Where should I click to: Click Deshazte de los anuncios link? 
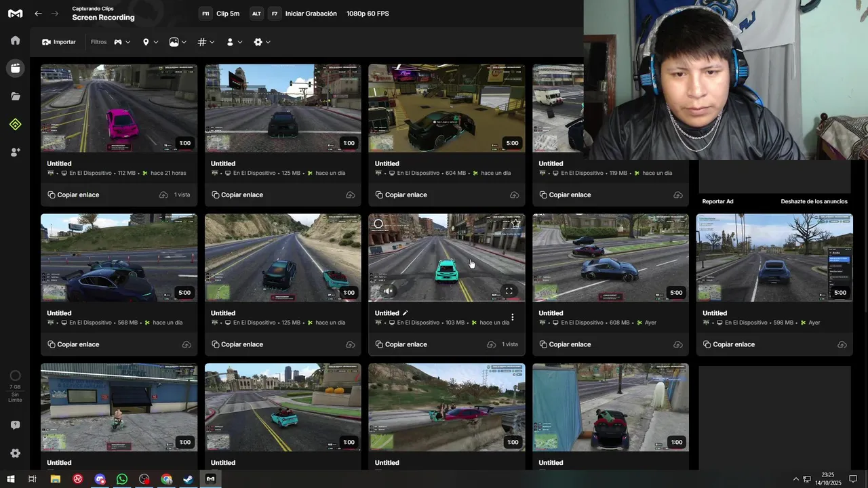[814, 201]
